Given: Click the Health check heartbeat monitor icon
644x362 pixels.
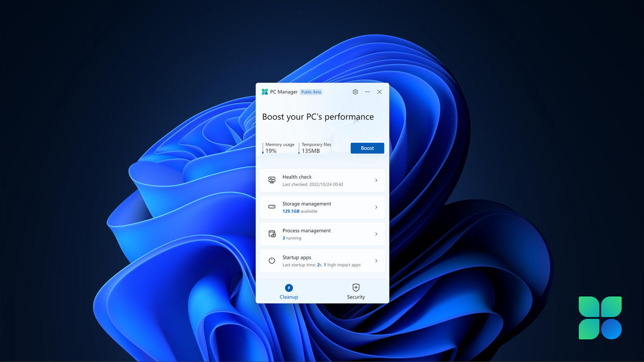Looking at the screenshot, I should pyautogui.click(x=272, y=180).
